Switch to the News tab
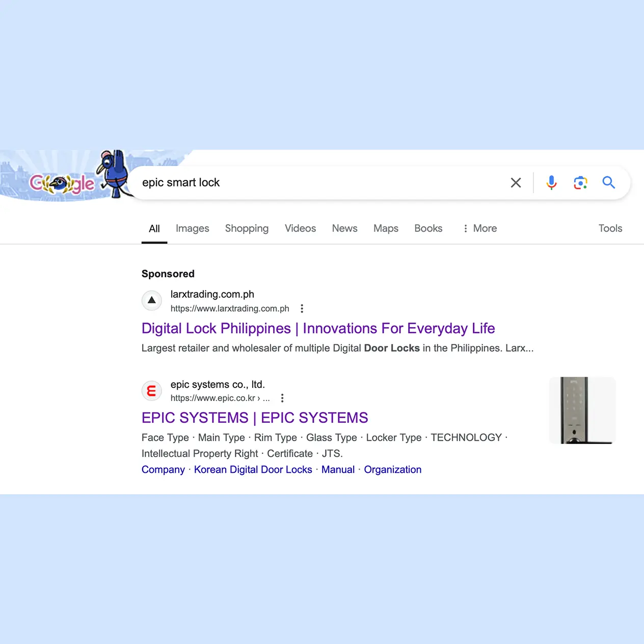The width and height of the screenshot is (644, 644). click(344, 228)
